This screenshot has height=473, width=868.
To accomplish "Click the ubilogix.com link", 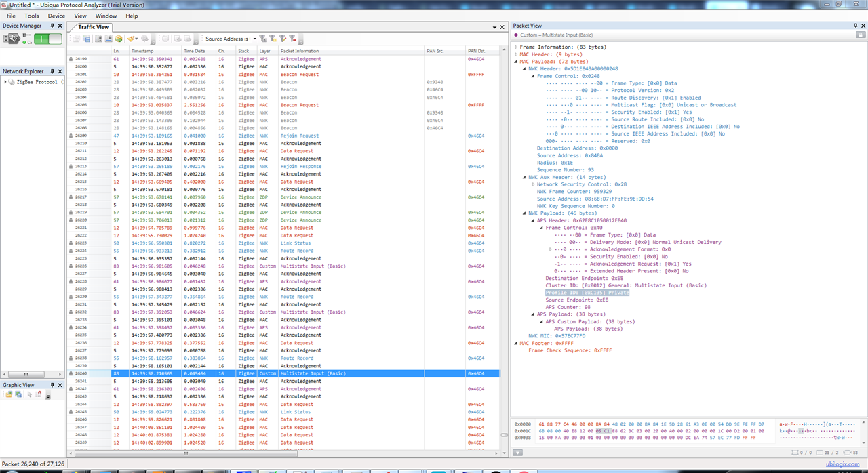I will coord(842,464).
